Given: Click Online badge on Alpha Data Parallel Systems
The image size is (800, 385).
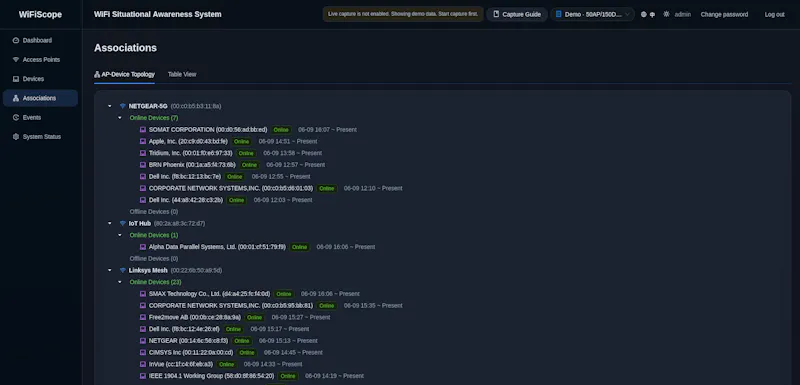Looking at the screenshot, I should 299,247.
